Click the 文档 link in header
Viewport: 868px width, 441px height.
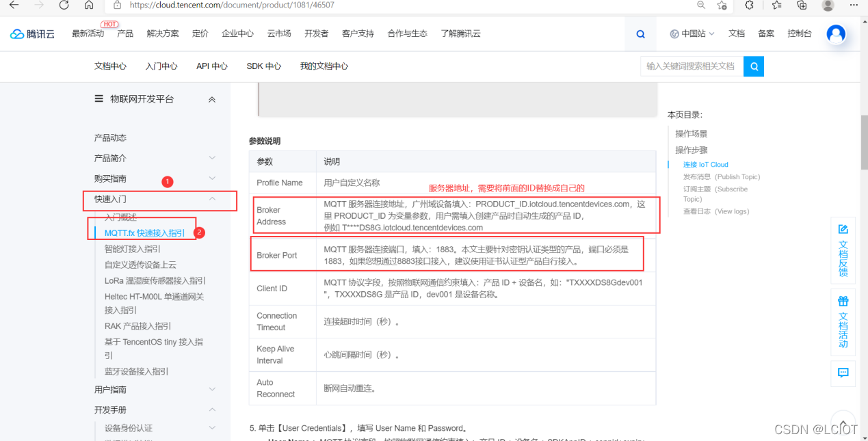pos(737,34)
